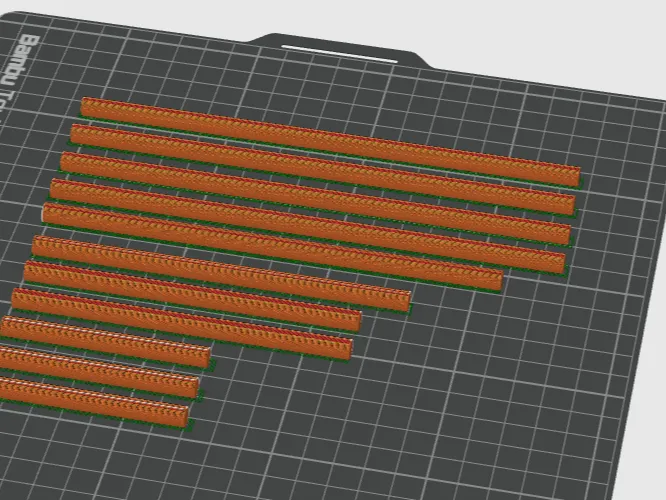Select the eighth orange bar from top

[182, 324]
